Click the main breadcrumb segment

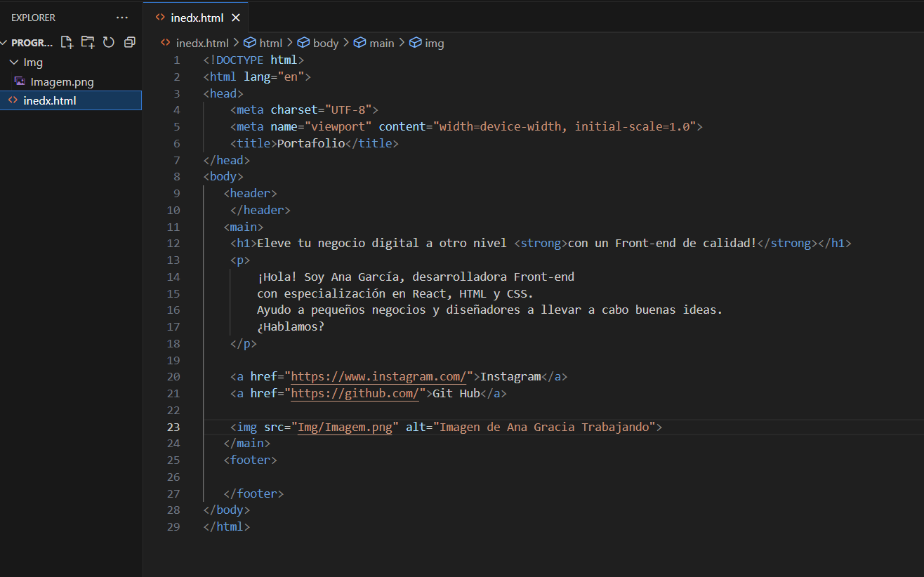point(382,43)
